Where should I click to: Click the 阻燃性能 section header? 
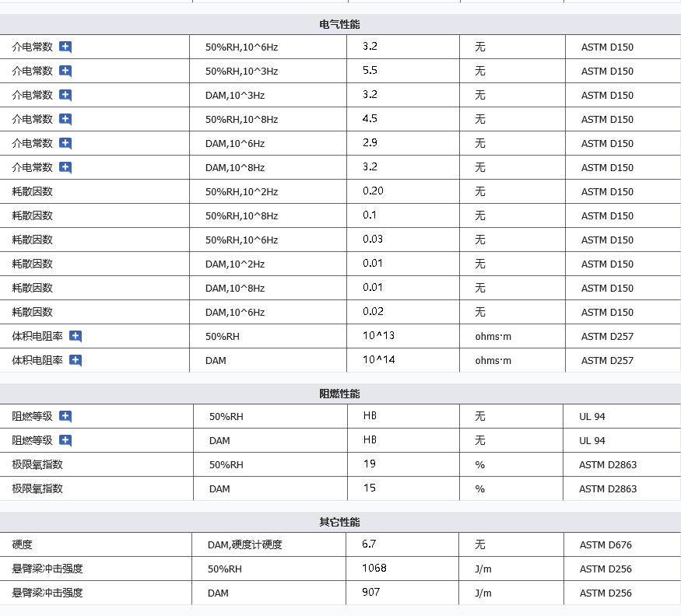point(339,394)
